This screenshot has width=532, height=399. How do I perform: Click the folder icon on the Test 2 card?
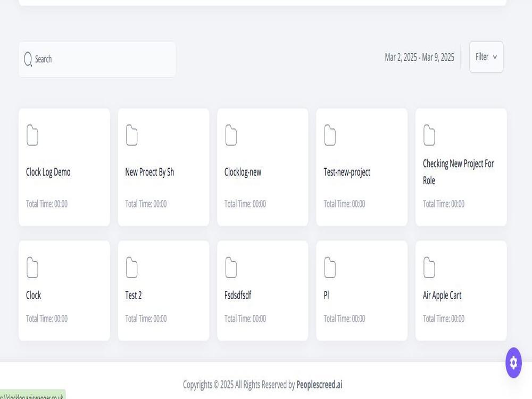coord(131,268)
